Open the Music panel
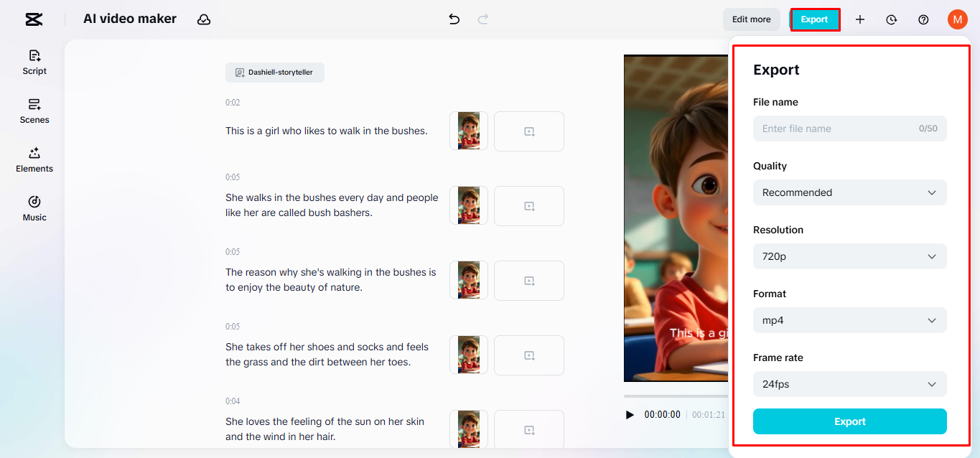980x458 pixels. [34, 209]
